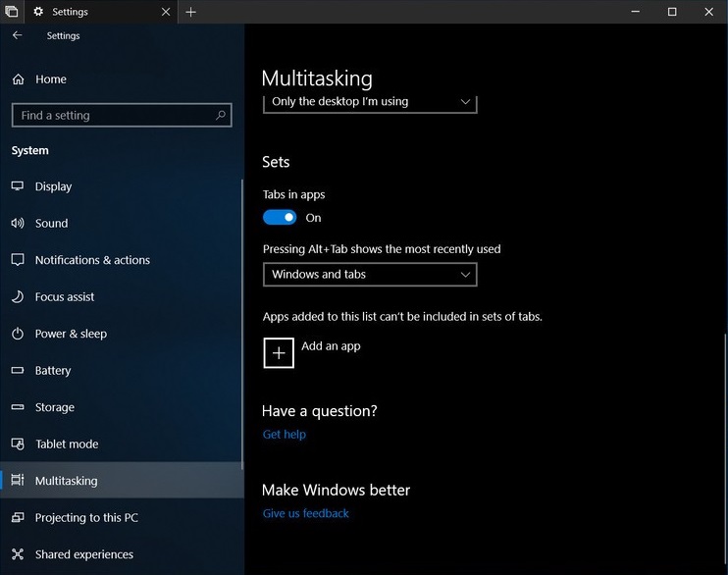Go to Storage settings

(122, 407)
